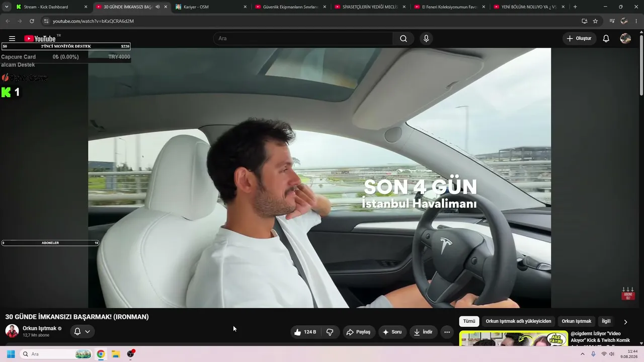Dislike the video with thumbs down
This screenshot has height=362, width=644.
point(330,332)
